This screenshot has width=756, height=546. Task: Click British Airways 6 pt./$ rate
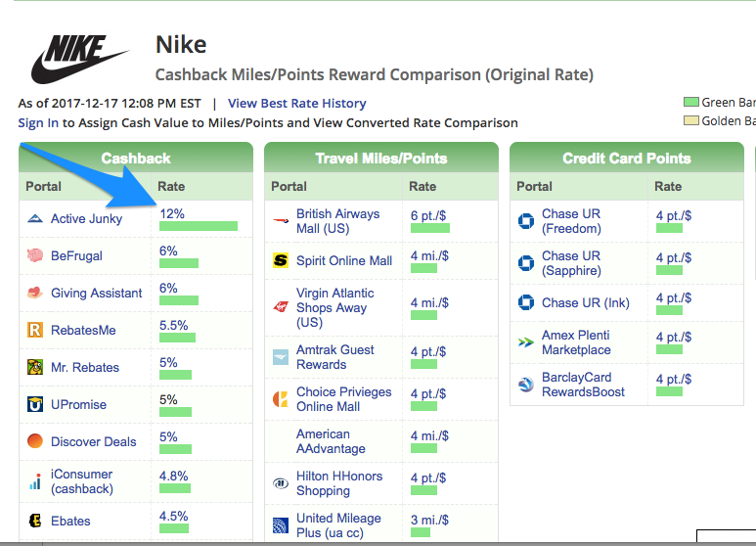point(428,215)
